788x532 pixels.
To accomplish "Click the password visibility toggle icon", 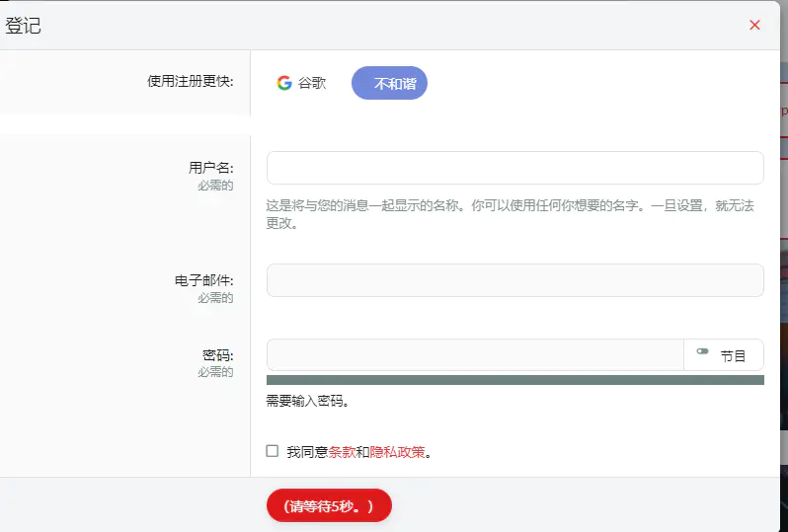I will 702,351.
